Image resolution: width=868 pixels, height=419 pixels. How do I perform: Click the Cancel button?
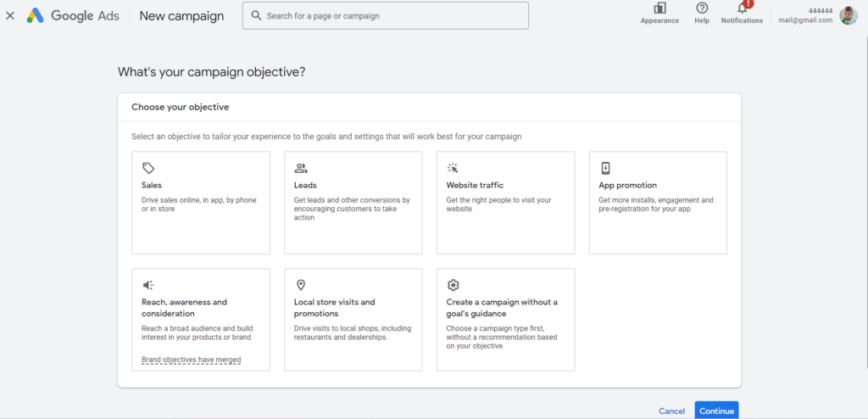(x=671, y=411)
